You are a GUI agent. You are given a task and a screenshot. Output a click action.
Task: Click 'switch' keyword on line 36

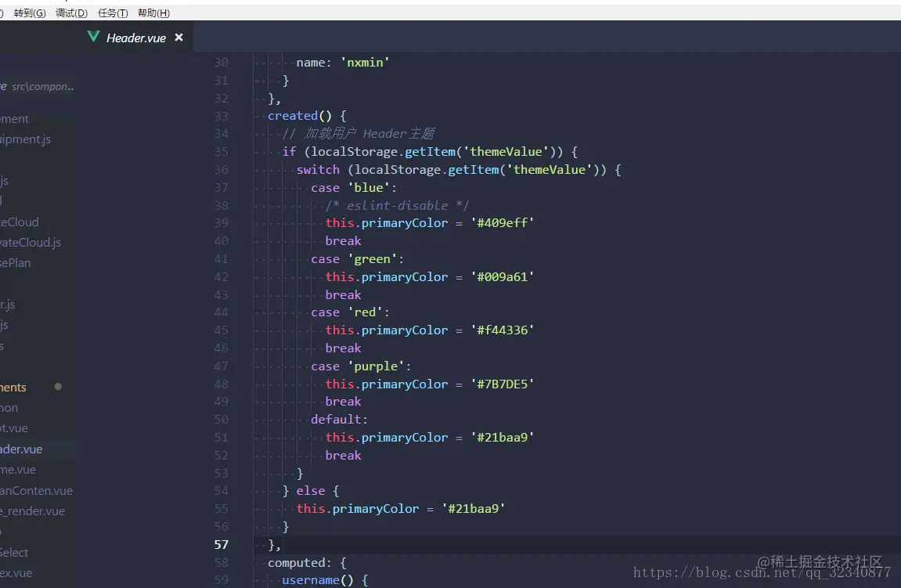(318, 170)
